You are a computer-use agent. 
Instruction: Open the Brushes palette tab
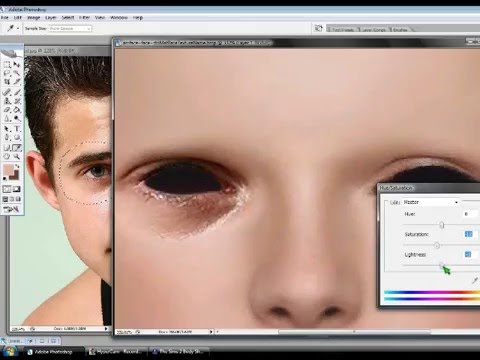400,30
